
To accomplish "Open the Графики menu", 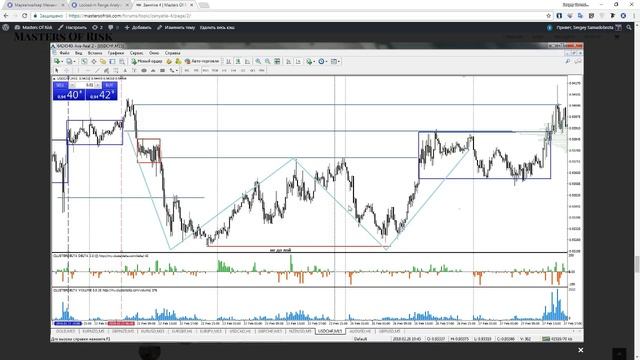I will (116, 53).
